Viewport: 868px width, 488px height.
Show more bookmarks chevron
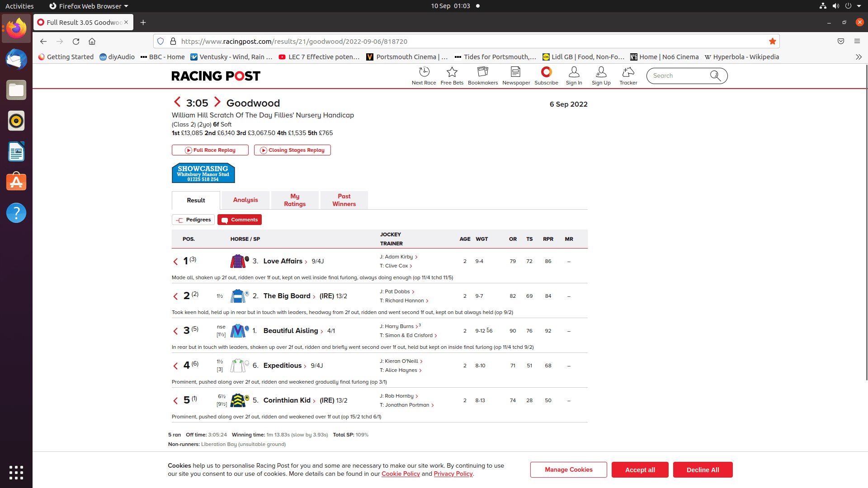click(859, 57)
